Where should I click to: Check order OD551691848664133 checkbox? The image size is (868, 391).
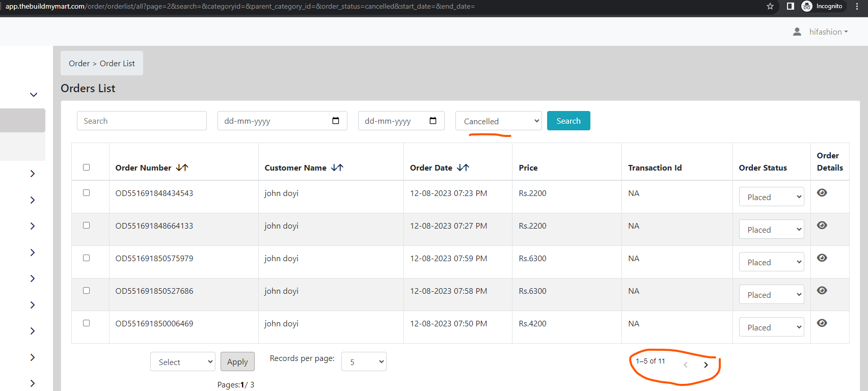86,225
